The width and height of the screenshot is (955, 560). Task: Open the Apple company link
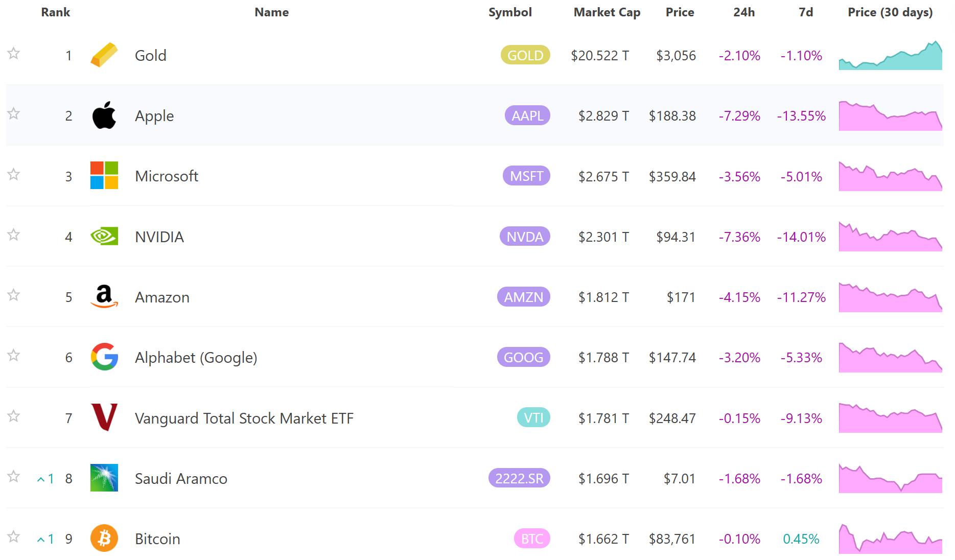click(x=154, y=116)
